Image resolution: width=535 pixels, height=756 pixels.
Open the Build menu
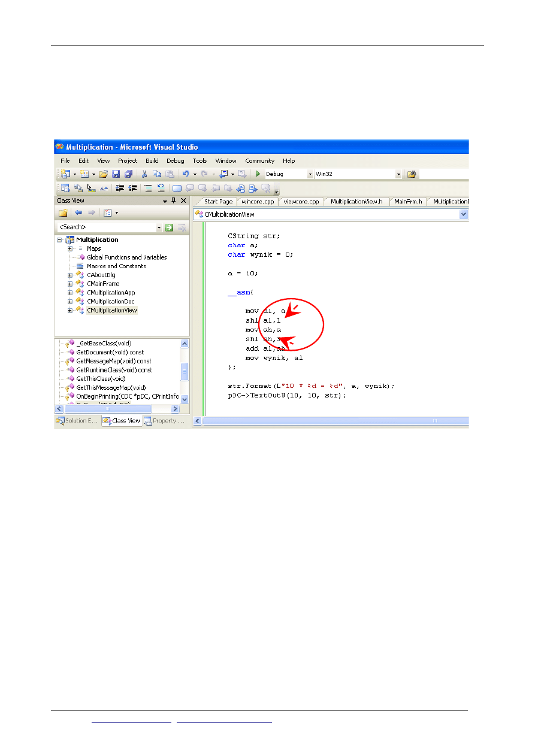pyautogui.click(x=152, y=160)
